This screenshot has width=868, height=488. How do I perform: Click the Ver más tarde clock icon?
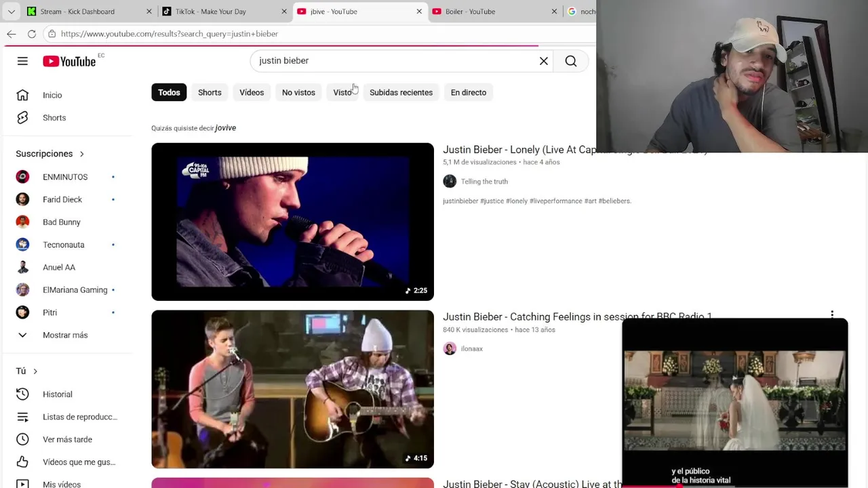pyautogui.click(x=22, y=439)
